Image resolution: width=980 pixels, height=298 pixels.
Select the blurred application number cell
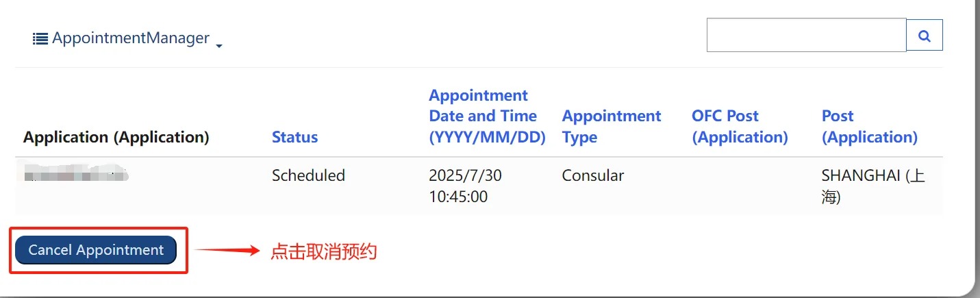(75, 175)
